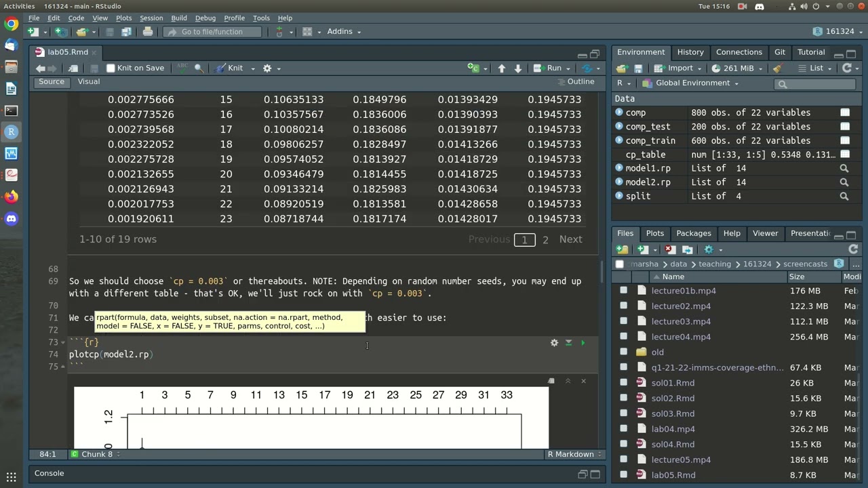Toggle the document Outline button

576,81
